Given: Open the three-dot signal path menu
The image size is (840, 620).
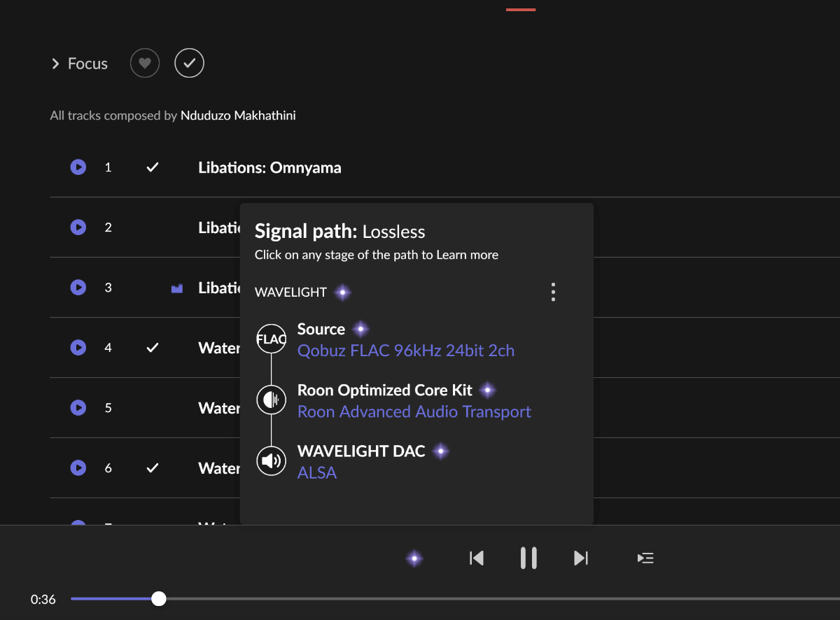Looking at the screenshot, I should 553,292.
